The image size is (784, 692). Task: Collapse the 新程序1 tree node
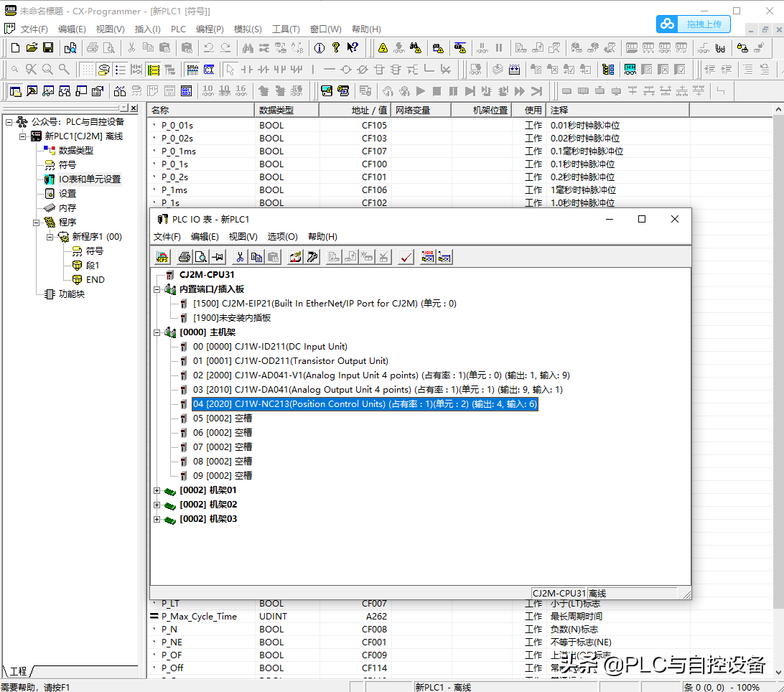coord(50,237)
